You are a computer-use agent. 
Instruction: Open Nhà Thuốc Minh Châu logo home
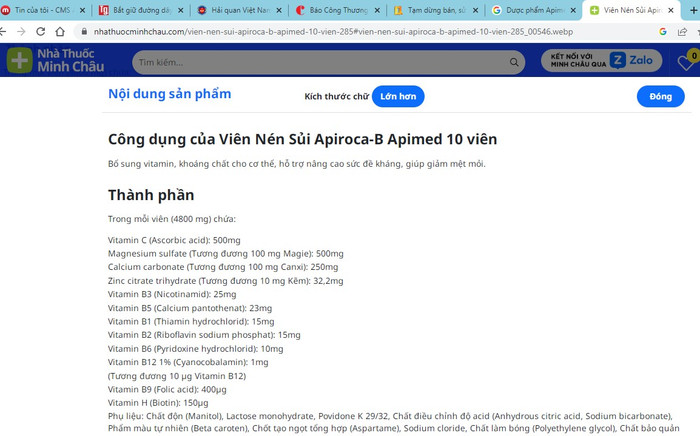coord(56,60)
